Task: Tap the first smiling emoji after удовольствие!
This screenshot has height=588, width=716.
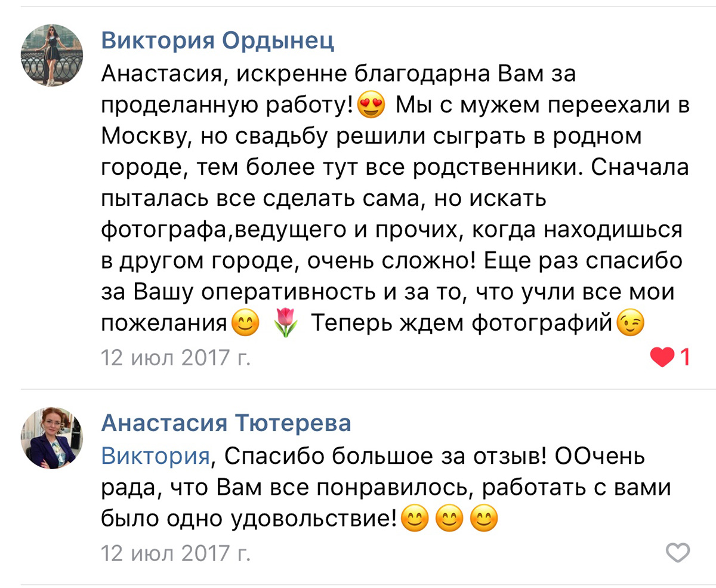Action: click(x=414, y=521)
